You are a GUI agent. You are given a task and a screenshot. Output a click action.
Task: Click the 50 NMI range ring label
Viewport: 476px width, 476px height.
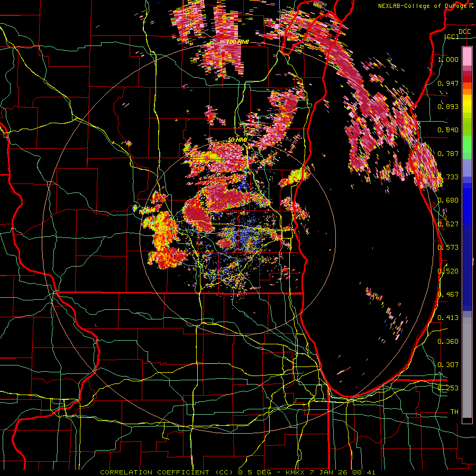click(x=237, y=140)
